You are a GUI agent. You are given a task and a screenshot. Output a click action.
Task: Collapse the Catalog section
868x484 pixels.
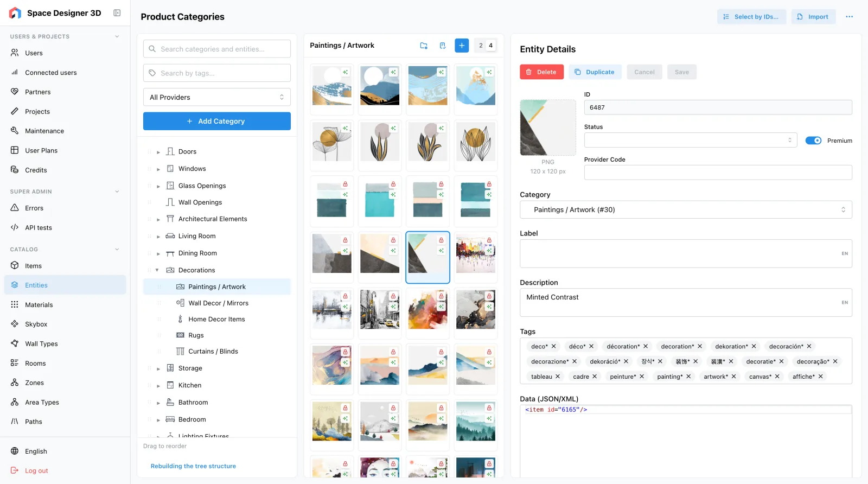click(117, 250)
